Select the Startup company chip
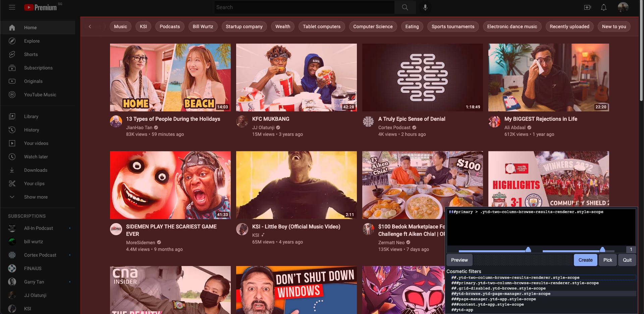The height and width of the screenshot is (314, 644). (x=244, y=27)
